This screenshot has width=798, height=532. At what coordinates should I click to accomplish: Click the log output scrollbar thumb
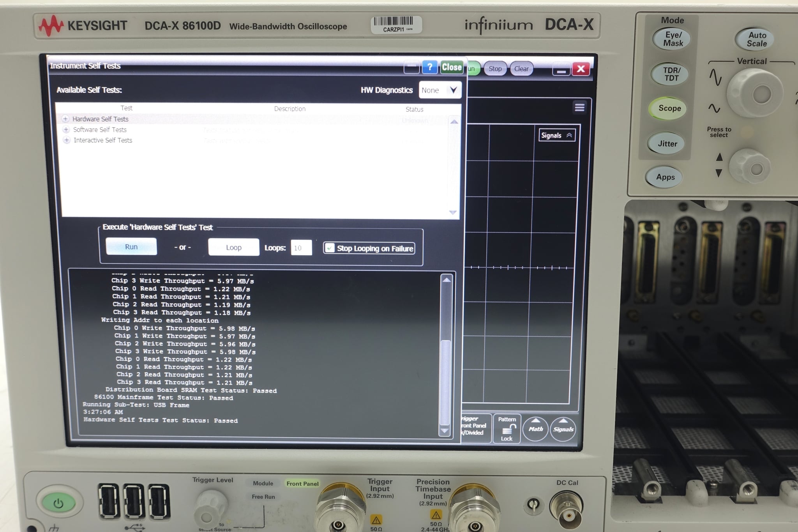click(x=445, y=382)
